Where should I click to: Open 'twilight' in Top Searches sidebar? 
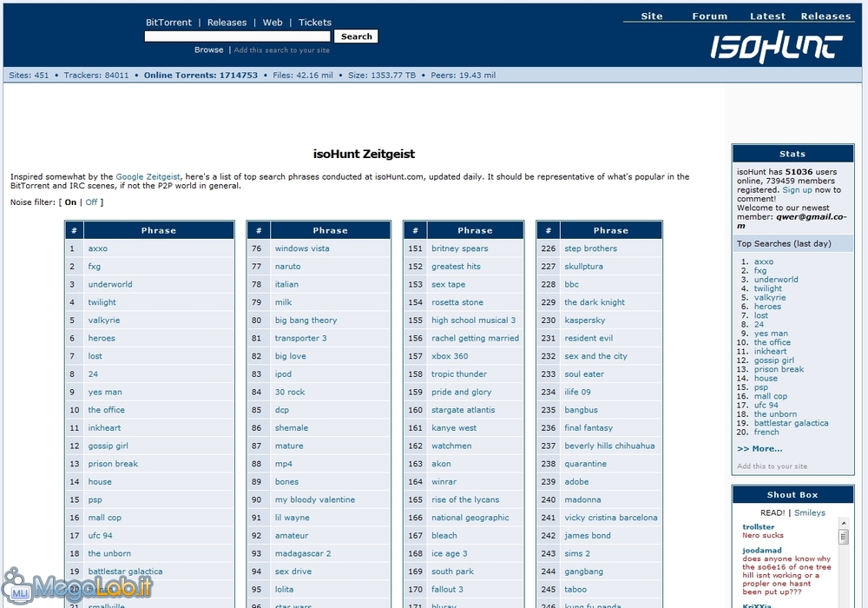point(768,288)
